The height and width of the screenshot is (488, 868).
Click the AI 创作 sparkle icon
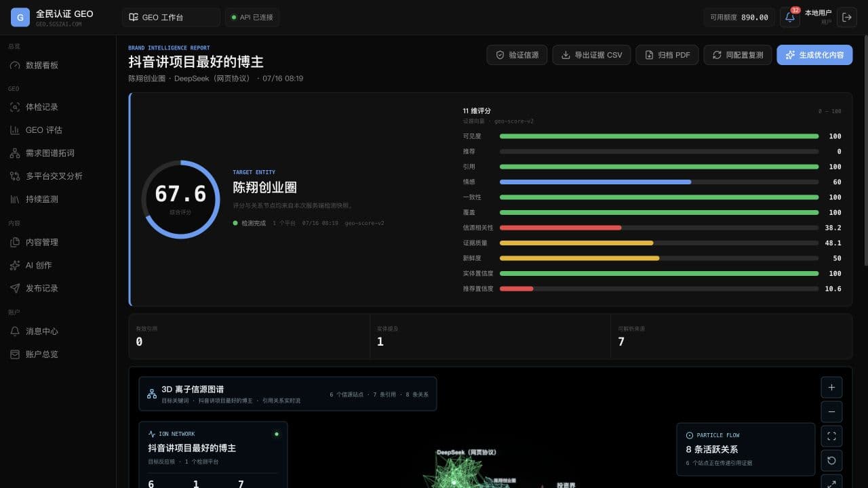point(15,265)
